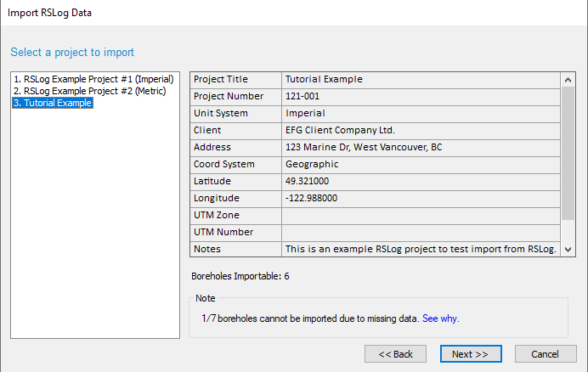Click the Project Title value cell

coord(421,80)
